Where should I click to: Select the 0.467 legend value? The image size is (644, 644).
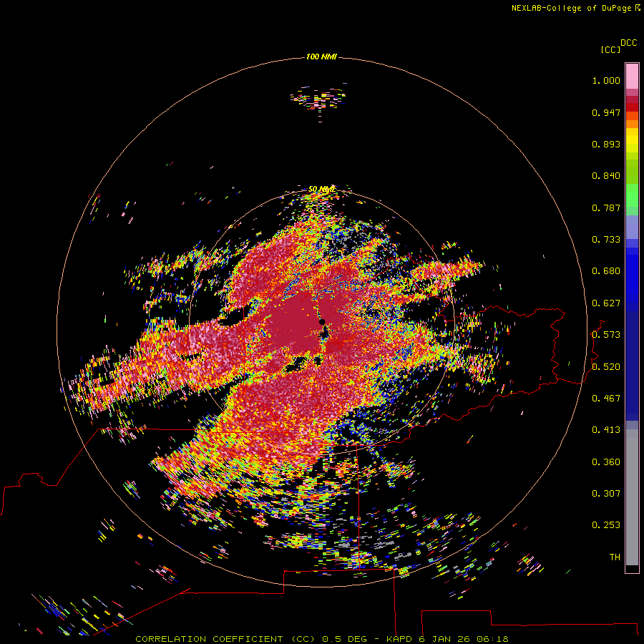click(x=606, y=398)
